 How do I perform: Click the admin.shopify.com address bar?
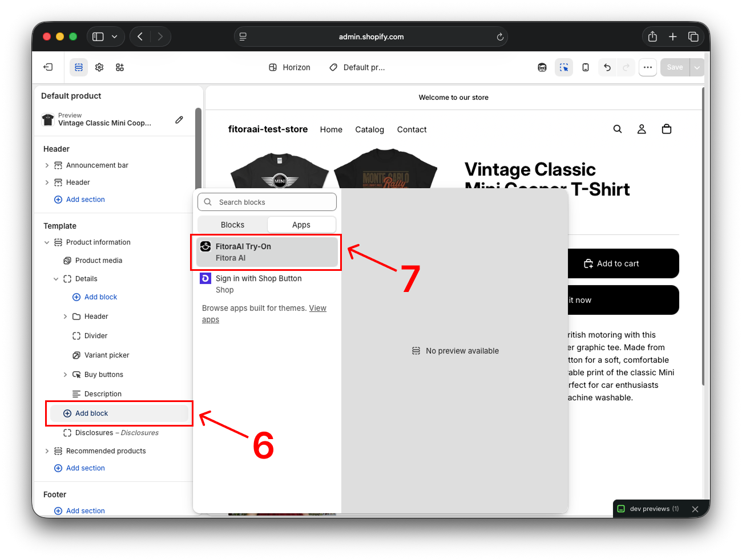pyautogui.click(x=371, y=36)
